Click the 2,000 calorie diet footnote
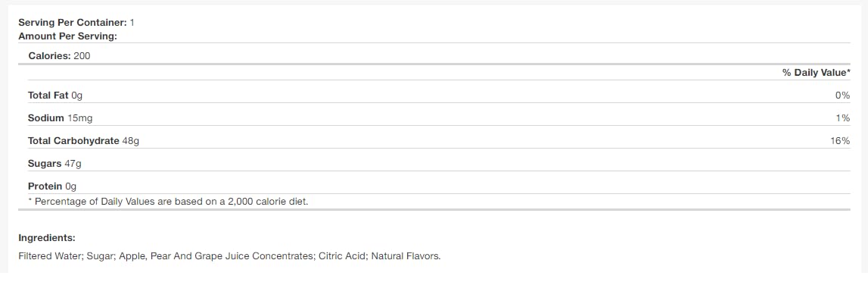Viewport: 868px width, 282px height. click(x=168, y=202)
